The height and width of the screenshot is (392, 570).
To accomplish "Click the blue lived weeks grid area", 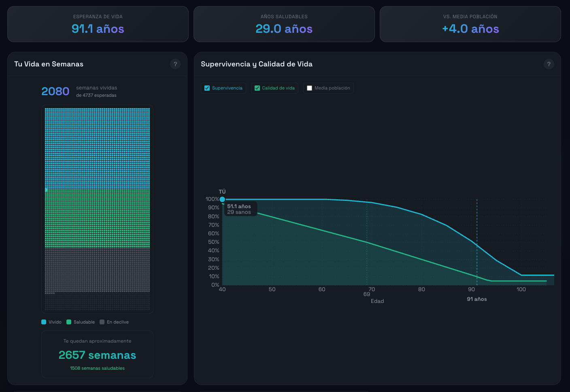I will tap(97, 148).
